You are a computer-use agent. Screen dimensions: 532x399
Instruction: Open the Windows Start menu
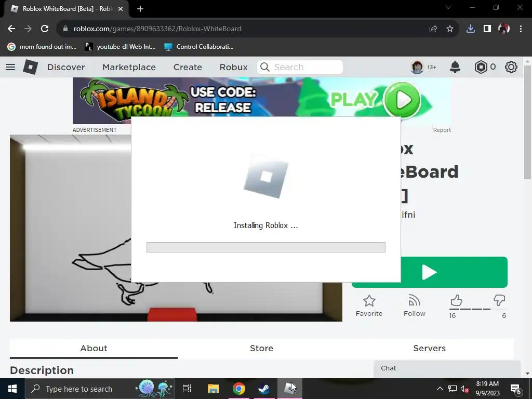pos(12,389)
